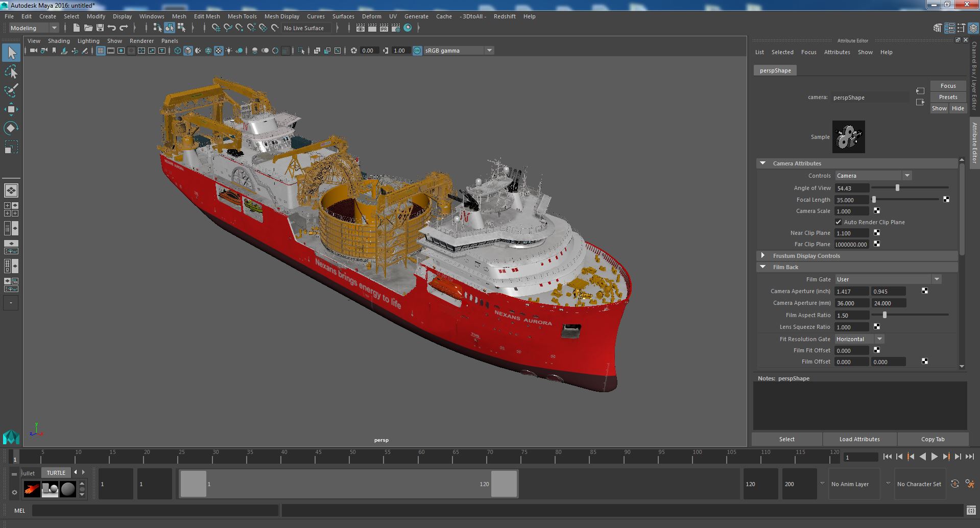Screen dimensions: 980x528
Task: Switch to single perspective view layout
Action: click(x=11, y=190)
